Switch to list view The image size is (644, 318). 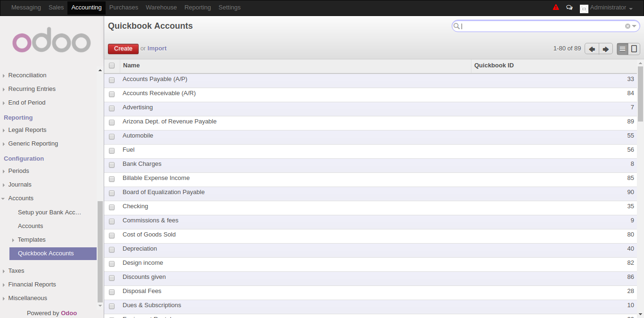623,49
